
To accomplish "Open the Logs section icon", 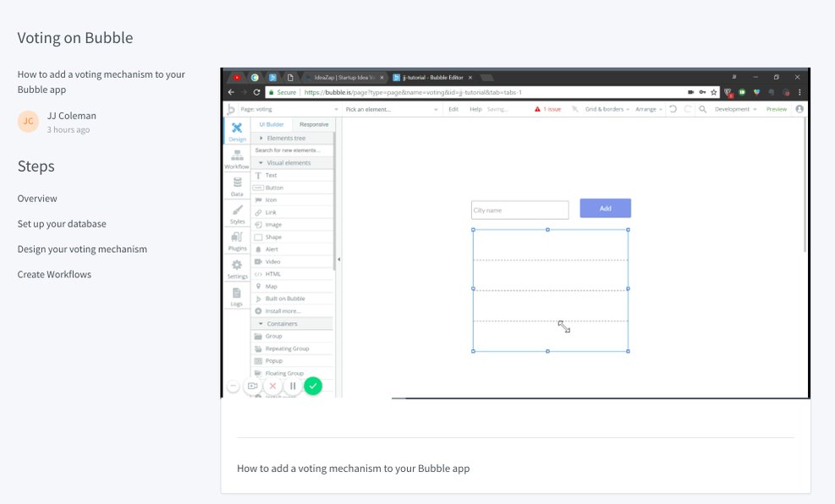I will [x=237, y=297].
